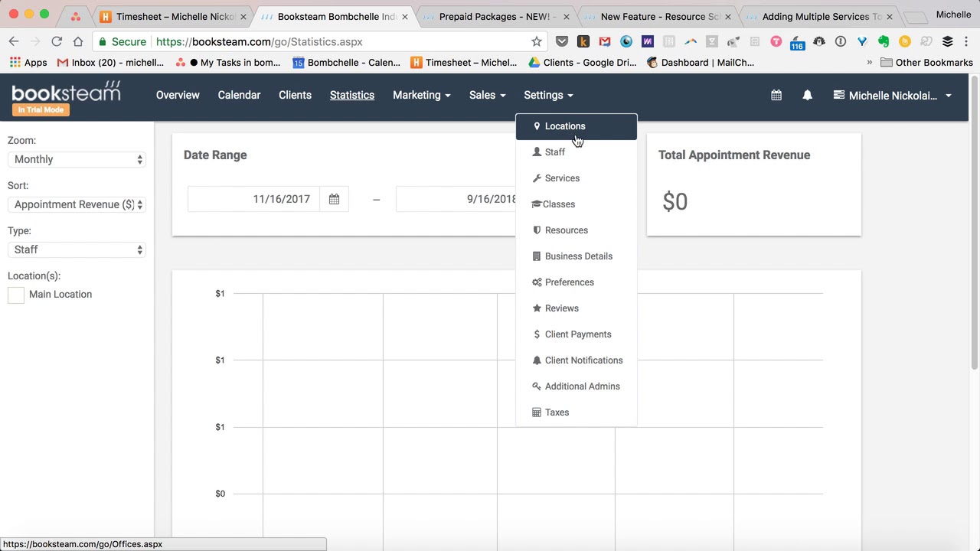This screenshot has width=980, height=551.
Task: Open the Apps bookmarks shortcut
Action: (28, 63)
